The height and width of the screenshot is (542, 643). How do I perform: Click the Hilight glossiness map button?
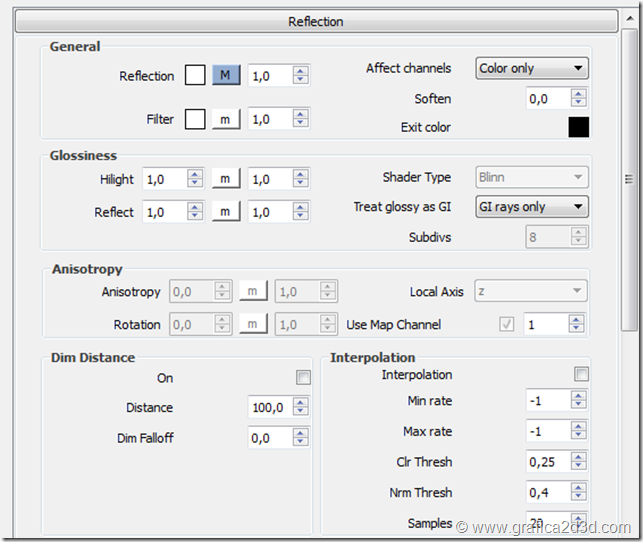[x=226, y=179]
